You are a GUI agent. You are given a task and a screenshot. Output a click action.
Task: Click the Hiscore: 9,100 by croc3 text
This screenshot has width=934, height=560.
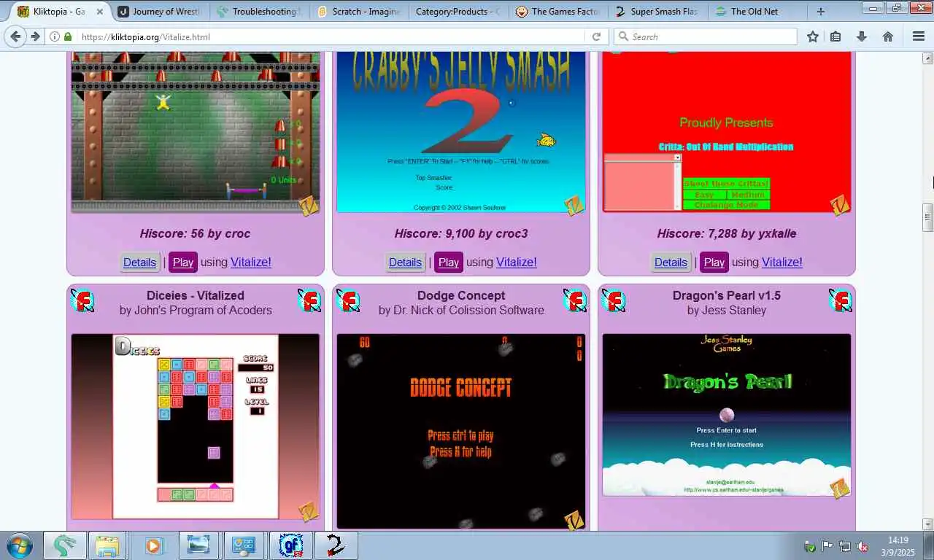461,234
